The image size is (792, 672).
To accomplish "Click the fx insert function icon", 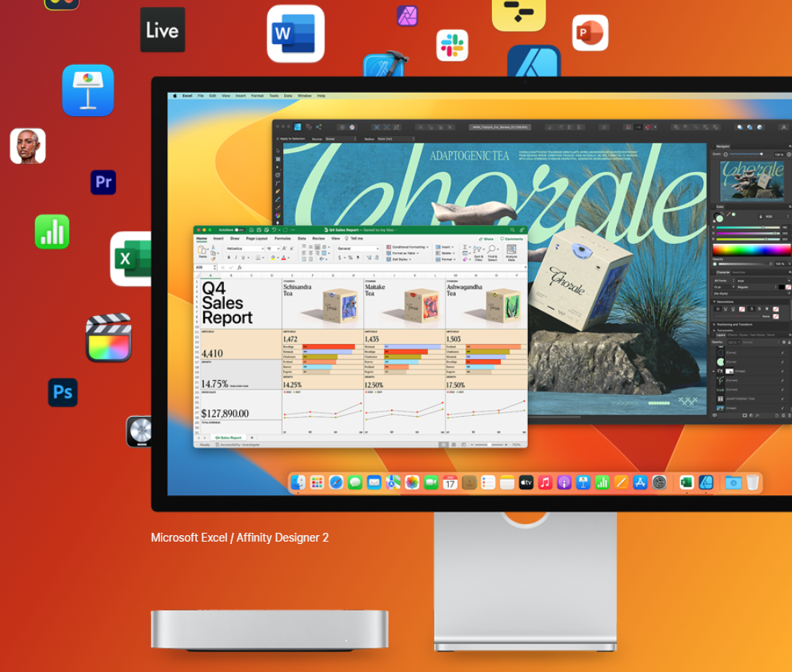I will click(239, 267).
